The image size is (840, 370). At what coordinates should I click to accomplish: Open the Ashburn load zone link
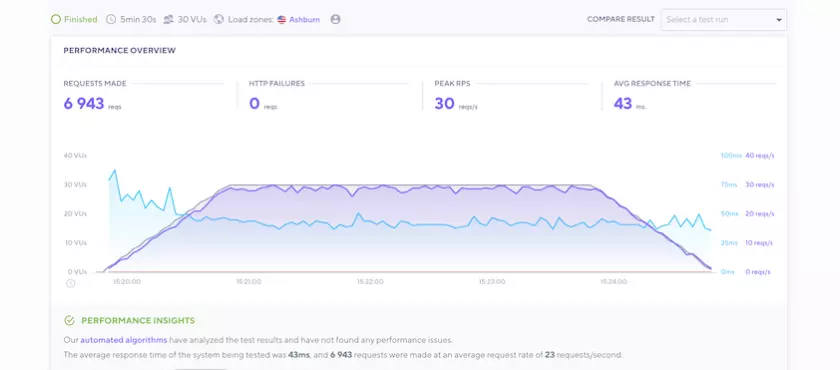304,20
